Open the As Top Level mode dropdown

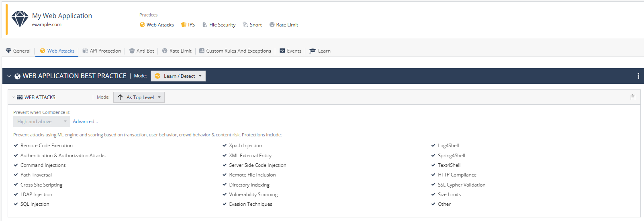coord(139,97)
